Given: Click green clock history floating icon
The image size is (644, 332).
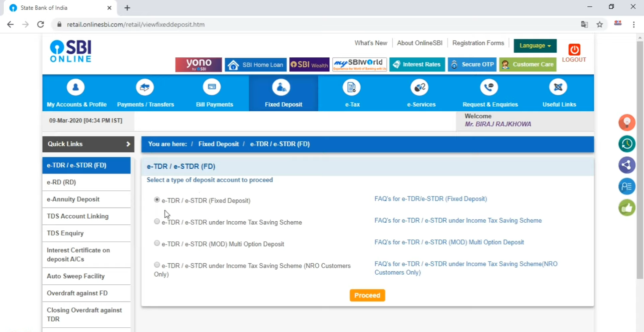Looking at the screenshot, I should coord(627,144).
